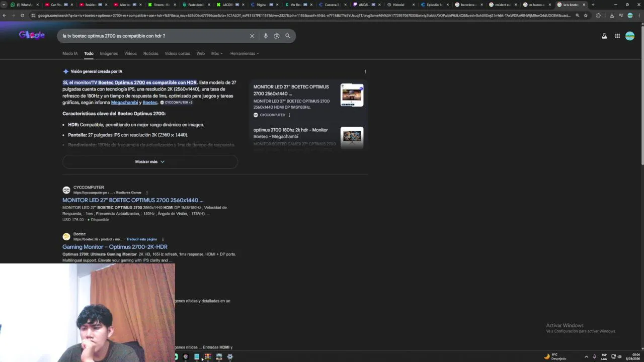The width and height of the screenshot is (644, 362).
Task: Click the magnifier search submit icon
Action: (x=288, y=36)
